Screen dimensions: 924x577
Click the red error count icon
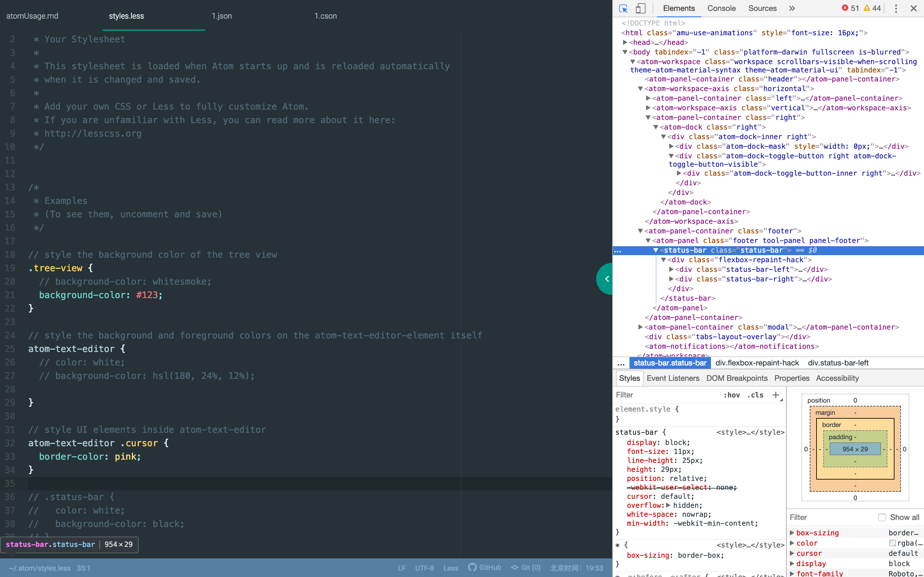tap(845, 8)
